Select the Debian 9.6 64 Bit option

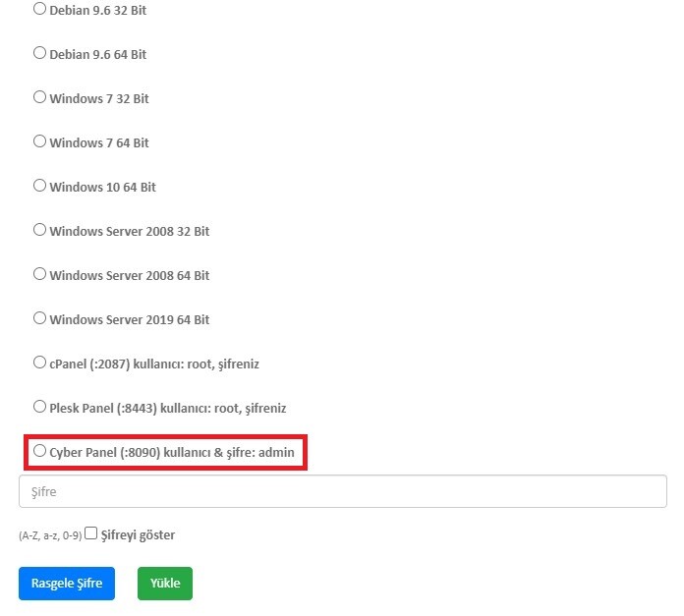coord(39,53)
